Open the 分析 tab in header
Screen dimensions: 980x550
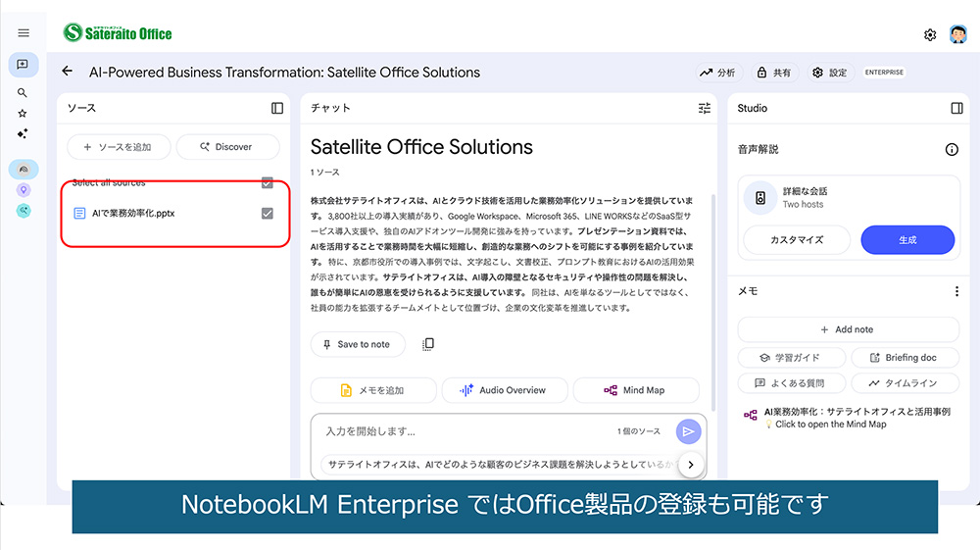coord(718,73)
